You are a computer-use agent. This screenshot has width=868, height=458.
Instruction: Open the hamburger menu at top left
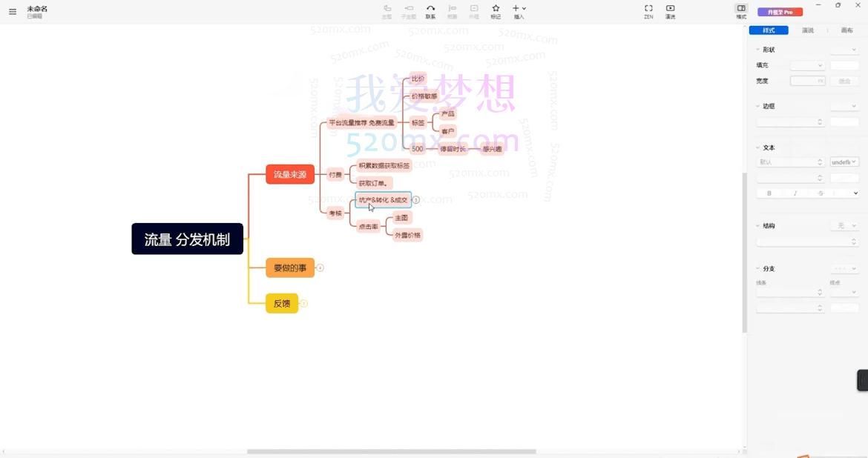[12, 12]
